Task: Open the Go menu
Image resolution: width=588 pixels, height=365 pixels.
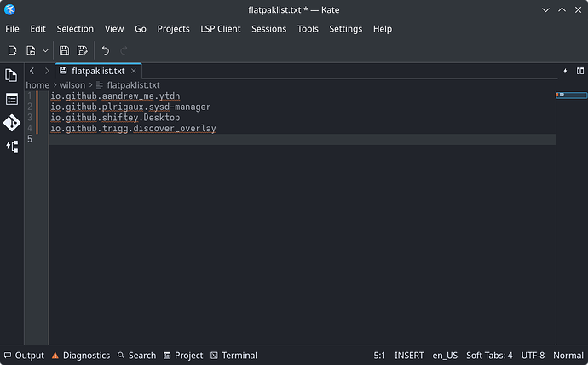Action: [x=141, y=29]
